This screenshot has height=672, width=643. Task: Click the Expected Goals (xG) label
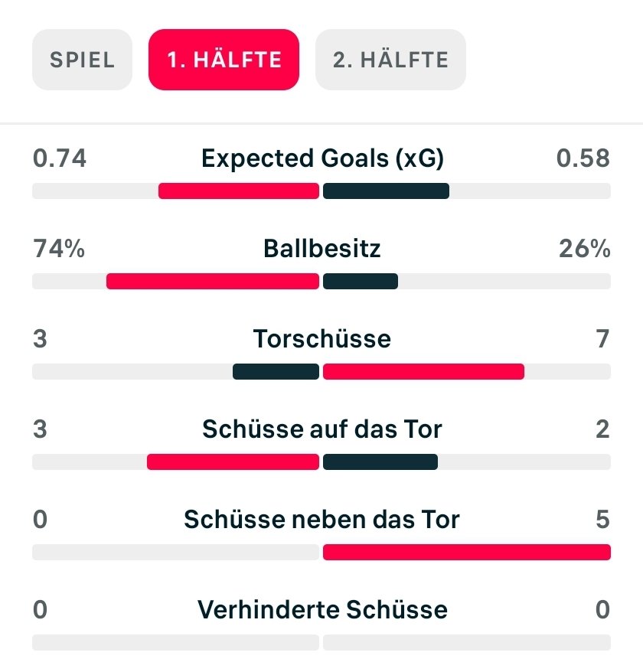pos(322,158)
